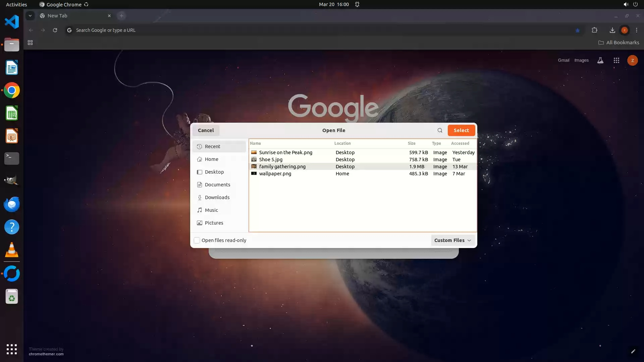Click the customize Chrome pencil icon

pyautogui.click(x=633, y=351)
